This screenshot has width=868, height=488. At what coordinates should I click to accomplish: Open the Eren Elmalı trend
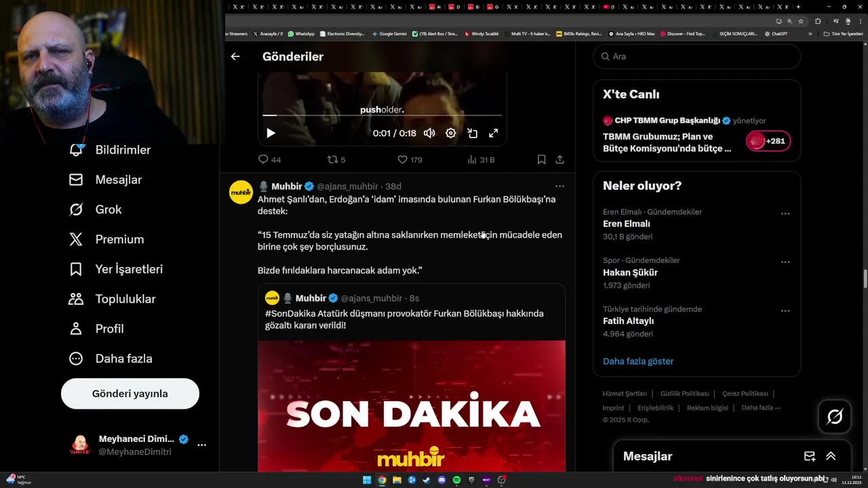[x=627, y=224]
